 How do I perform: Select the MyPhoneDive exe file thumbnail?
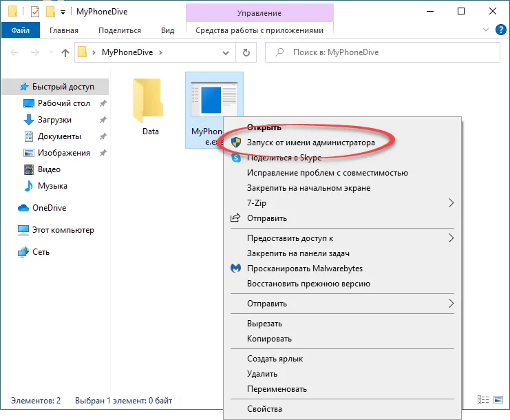pos(214,99)
